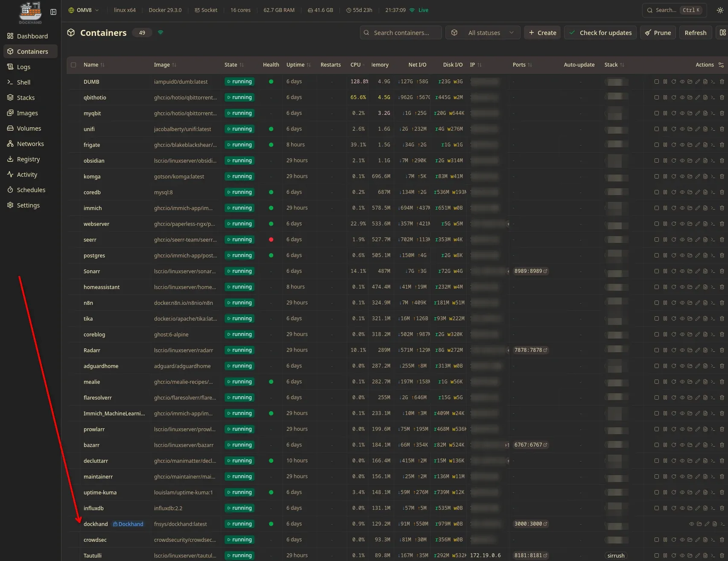Image resolution: width=728 pixels, height=561 pixels.
Task: Open the column settings icon beside Actions
Action: [721, 65]
